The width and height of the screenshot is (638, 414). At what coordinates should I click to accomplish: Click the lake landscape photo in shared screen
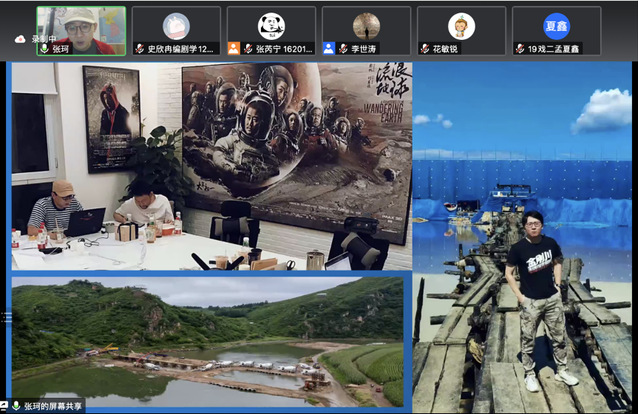[208, 340]
